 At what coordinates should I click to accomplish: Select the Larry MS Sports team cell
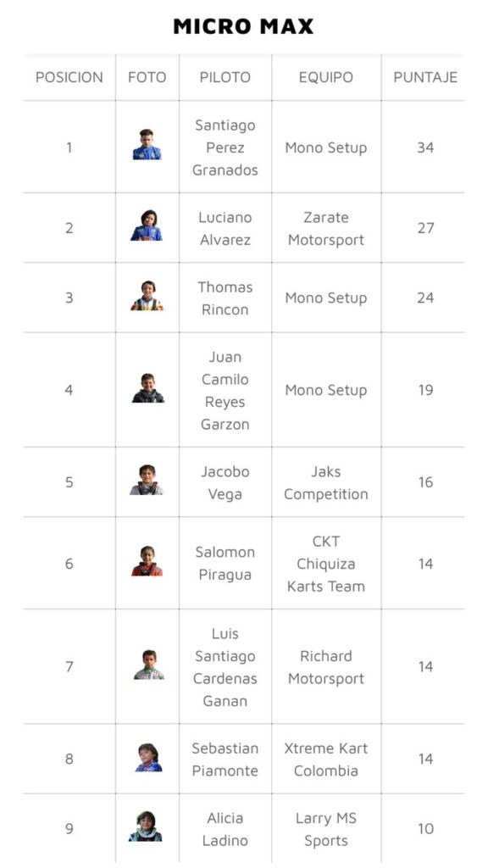pyautogui.click(x=326, y=829)
